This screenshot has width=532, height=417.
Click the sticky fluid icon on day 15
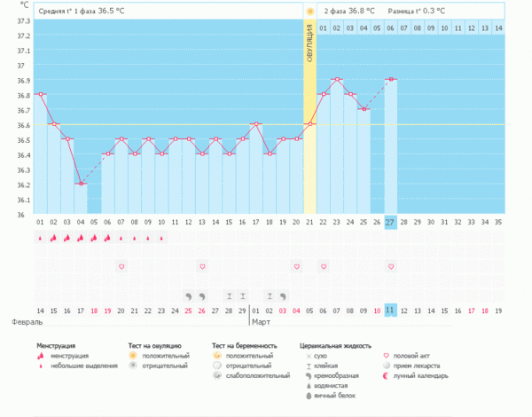pos(229,295)
